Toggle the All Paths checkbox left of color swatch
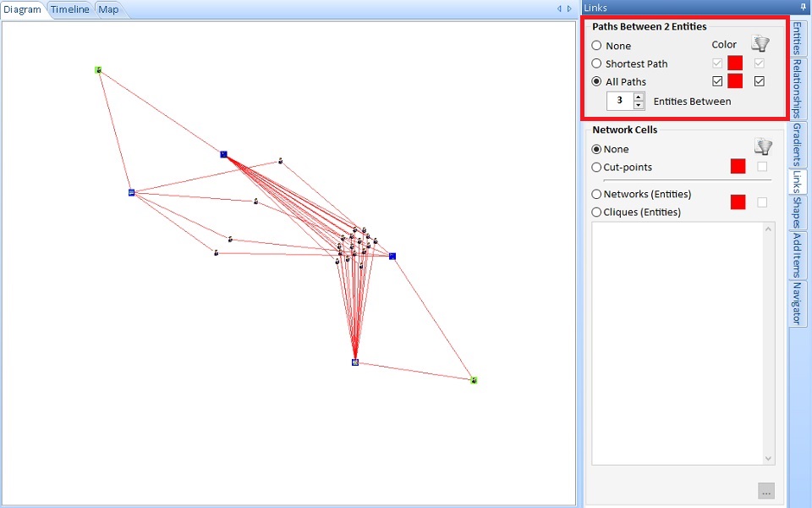This screenshot has width=812, height=508. tap(717, 81)
